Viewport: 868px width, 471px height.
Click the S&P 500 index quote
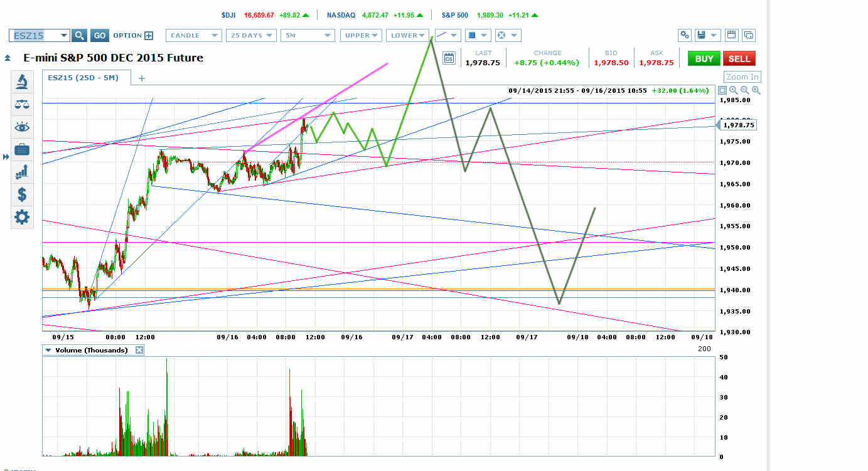[x=490, y=15]
